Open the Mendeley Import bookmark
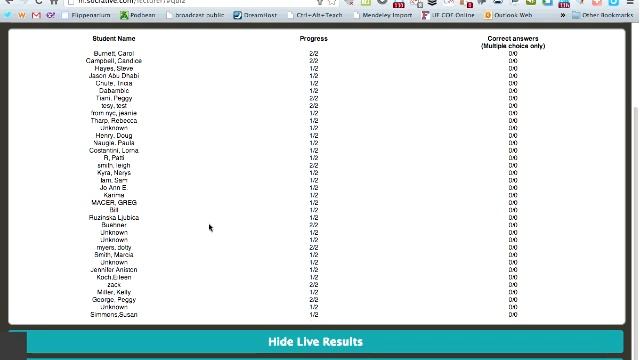640x360 pixels. 383,15
